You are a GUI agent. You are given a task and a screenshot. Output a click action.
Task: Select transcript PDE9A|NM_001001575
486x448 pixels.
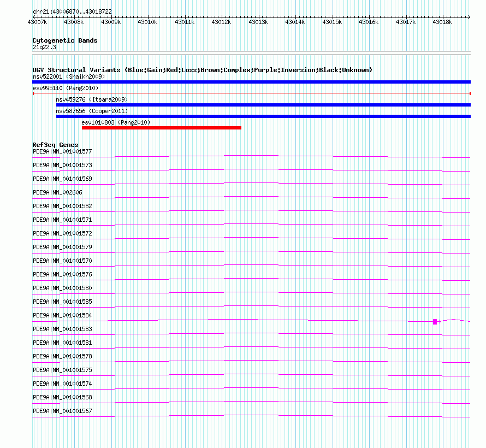point(62,370)
